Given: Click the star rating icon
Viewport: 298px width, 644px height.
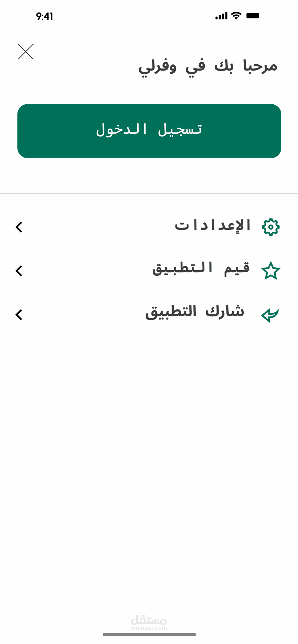Looking at the screenshot, I should tap(271, 271).
